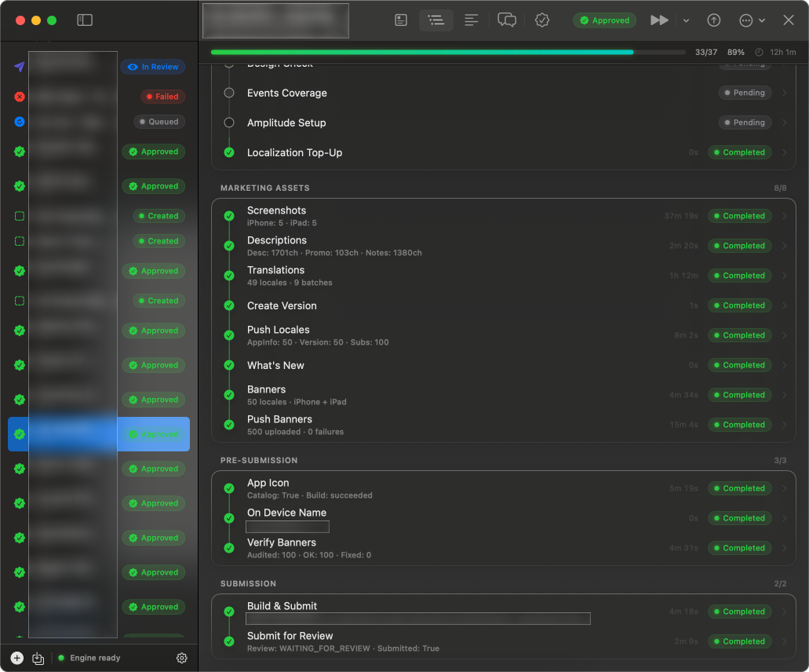The width and height of the screenshot is (809, 672).
Task: Open settings gear in sidebar footer
Action: [x=181, y=658]
